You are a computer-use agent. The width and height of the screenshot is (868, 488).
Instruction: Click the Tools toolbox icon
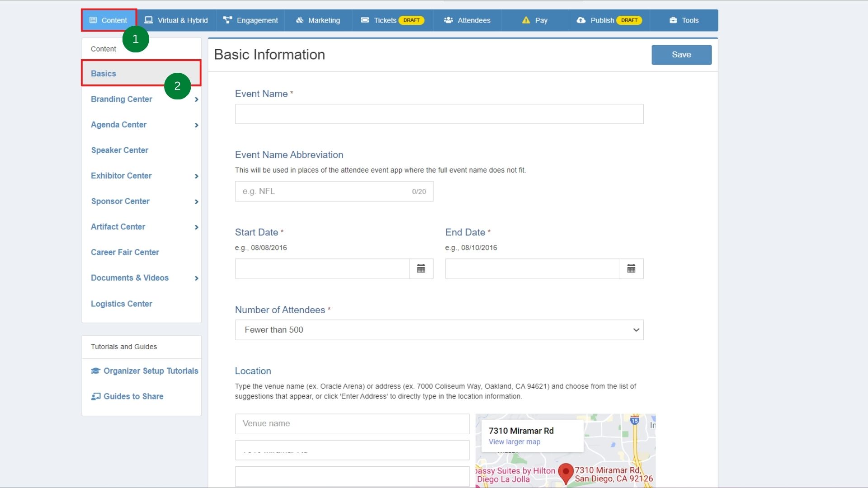click(x=673, y=20)
